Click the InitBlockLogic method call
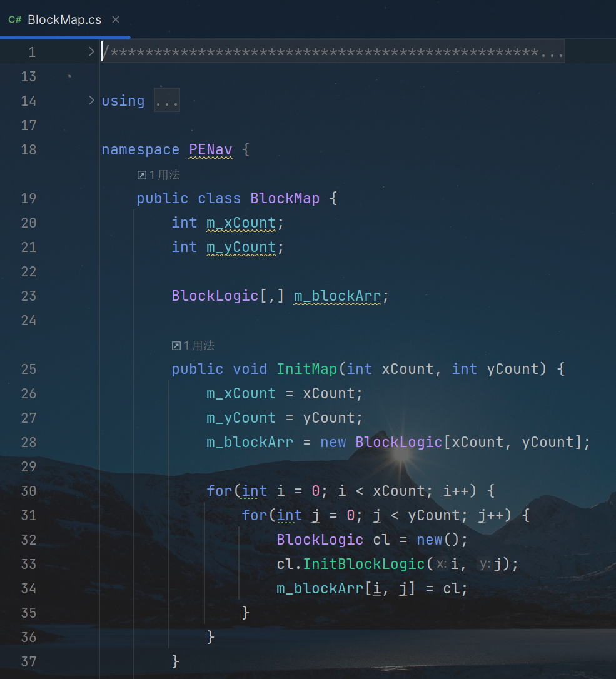This screenshot has height=679, width=616. [x=364, y=564]
